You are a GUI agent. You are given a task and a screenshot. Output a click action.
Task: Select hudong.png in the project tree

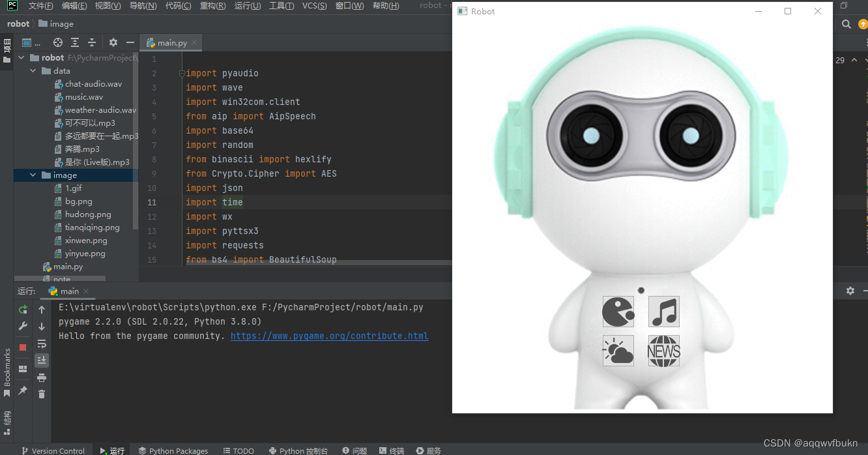click(88, 214)
